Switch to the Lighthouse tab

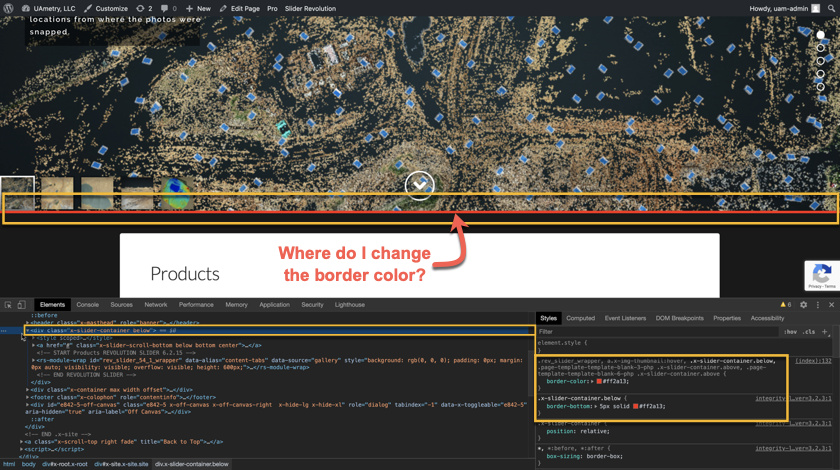click(x=350, y=304)
